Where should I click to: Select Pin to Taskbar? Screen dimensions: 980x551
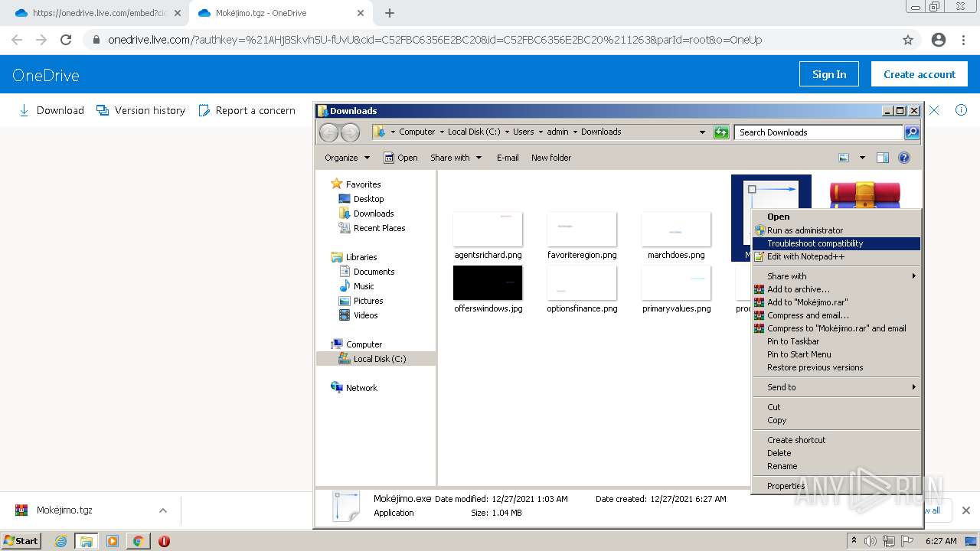836,341
